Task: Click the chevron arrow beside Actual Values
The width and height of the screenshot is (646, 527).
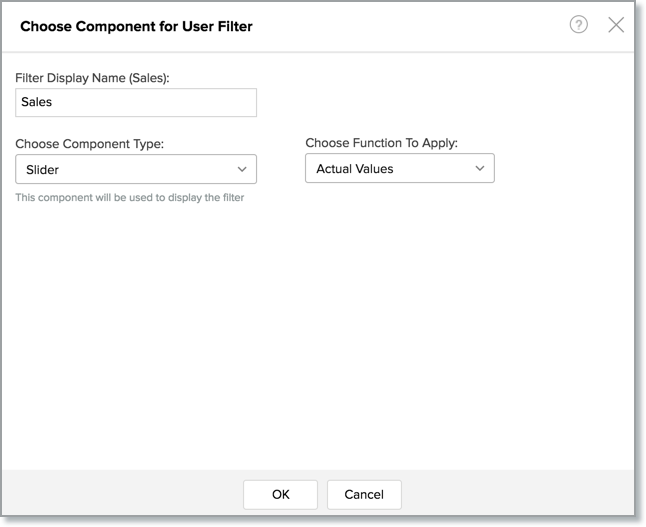Action: (x=480, y=168)
